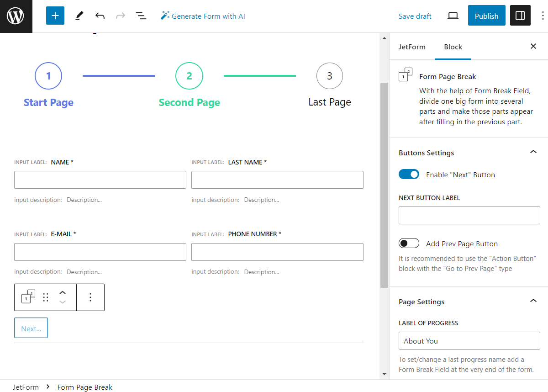
Task: Click the WordPress logo
Action: (x=16, y=16)
